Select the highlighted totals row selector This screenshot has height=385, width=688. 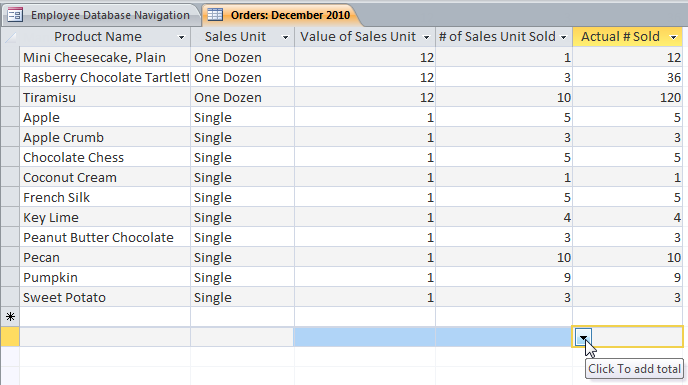(10, 337)
